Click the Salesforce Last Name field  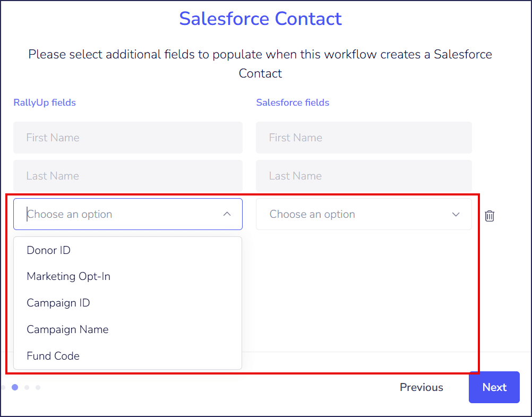click(x=364, y=176)
